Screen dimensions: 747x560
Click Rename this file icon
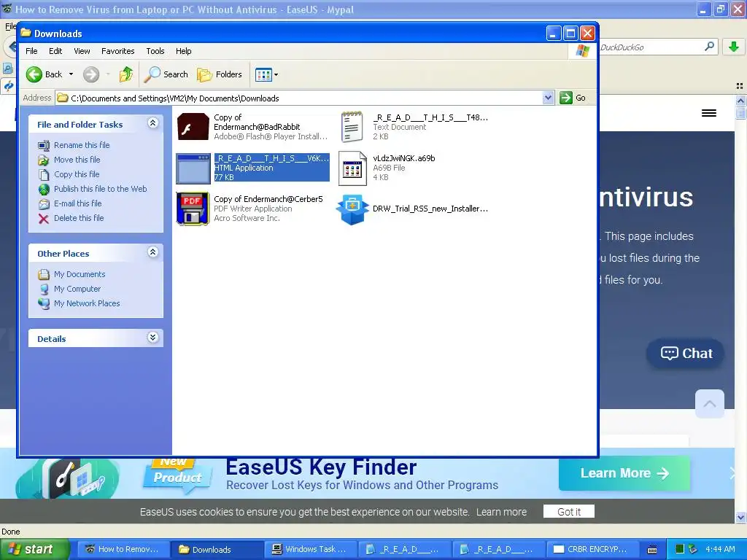point(44,145)
